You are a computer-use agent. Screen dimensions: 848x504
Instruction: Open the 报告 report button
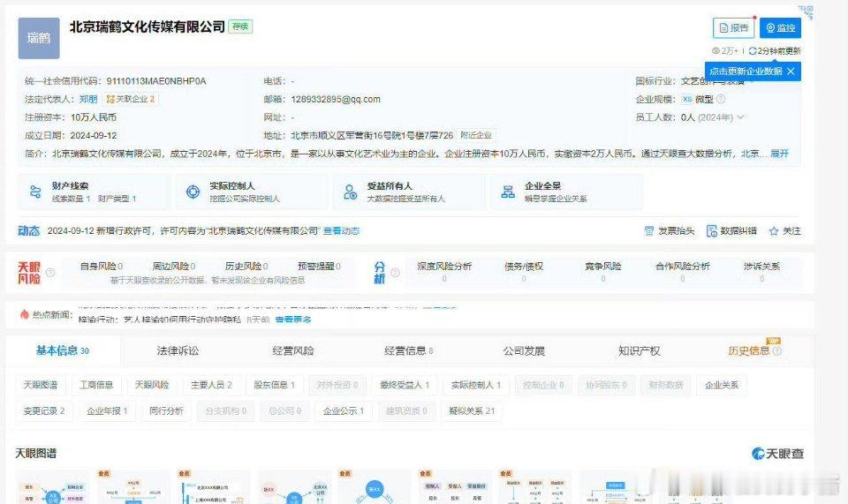(733, 28)
